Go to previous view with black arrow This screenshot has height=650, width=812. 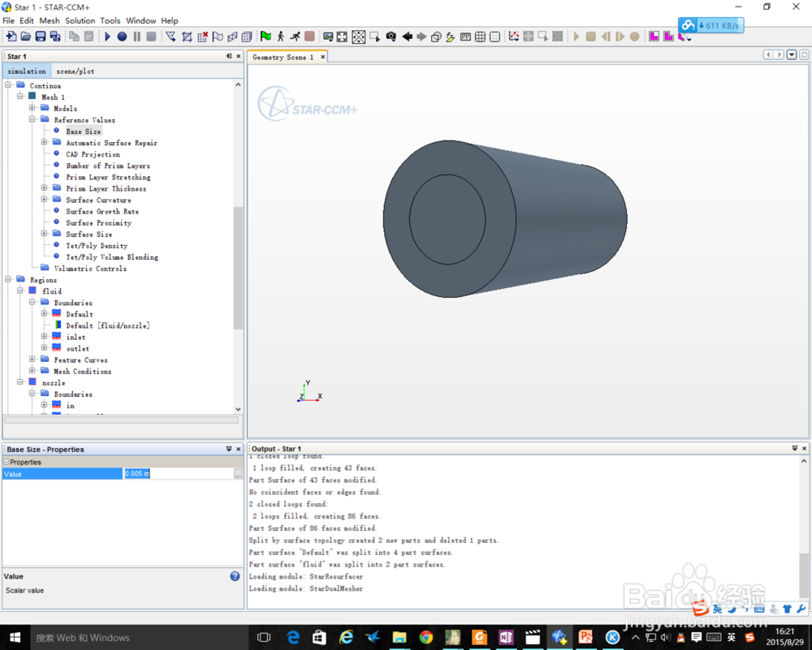tap(407, 37)
